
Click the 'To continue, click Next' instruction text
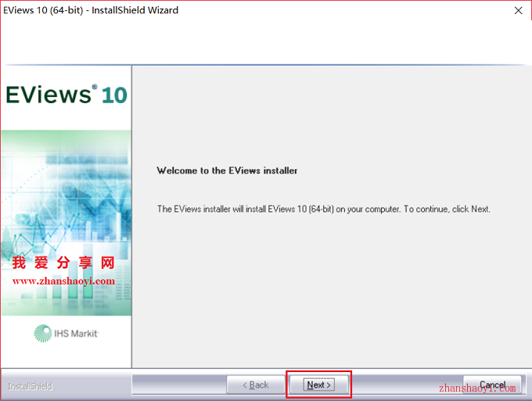pyautogui.click(x=447, y=209)
